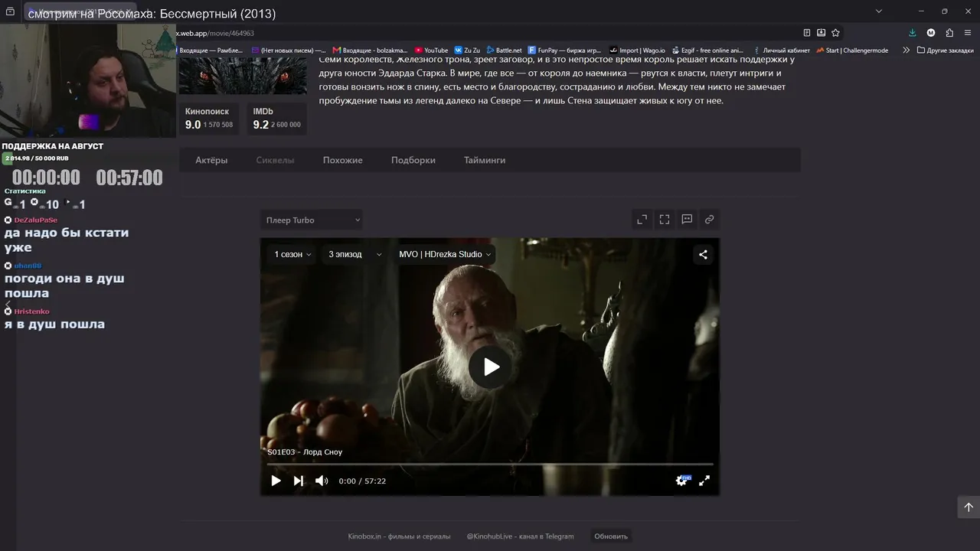Screen dimensions: 980x551
Task: Click the 0:00 / 57:22 time display
Action: 362,481
